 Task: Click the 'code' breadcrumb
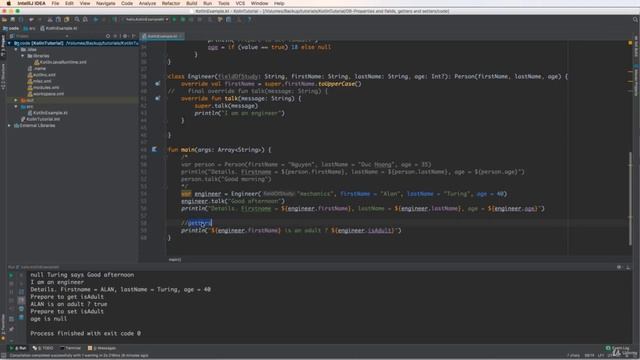(x=11, y=28)
